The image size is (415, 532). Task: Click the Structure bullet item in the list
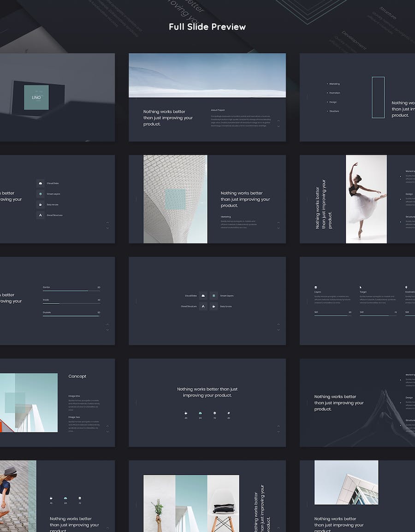(x=334, y=111)
